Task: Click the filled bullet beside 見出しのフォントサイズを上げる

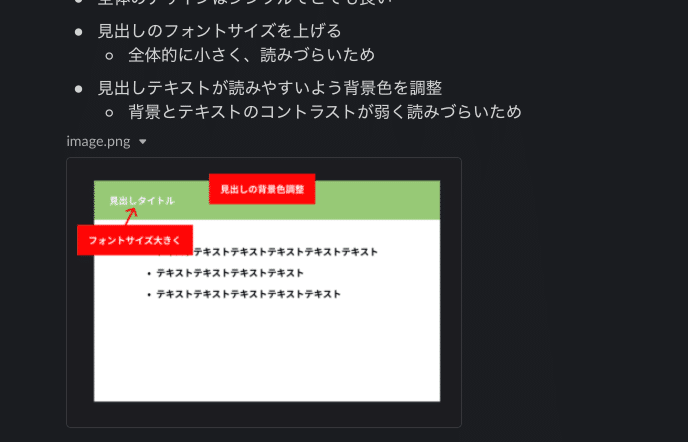Action: (79, 32)
